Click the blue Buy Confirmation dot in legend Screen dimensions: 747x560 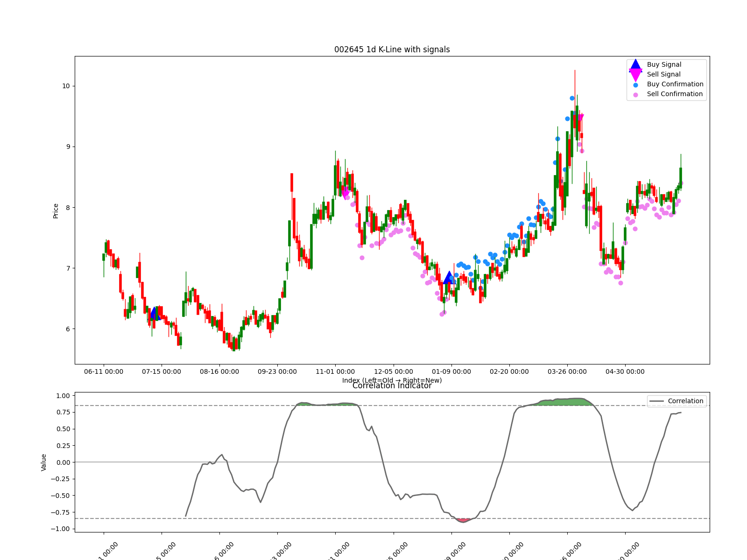pyautogui.click(x=635, y=85)
